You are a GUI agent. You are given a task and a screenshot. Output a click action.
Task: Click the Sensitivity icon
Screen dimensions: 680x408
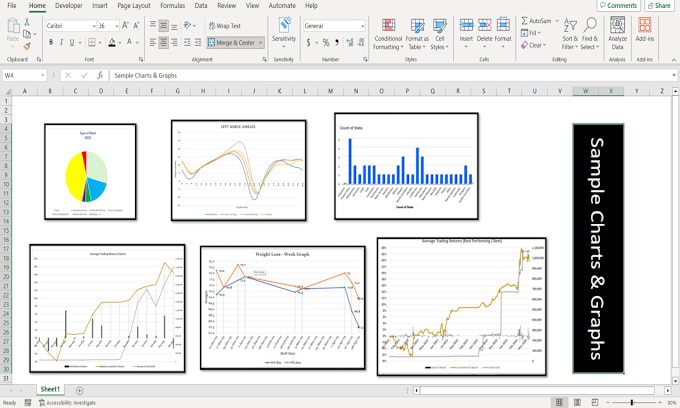coord(284,26)
